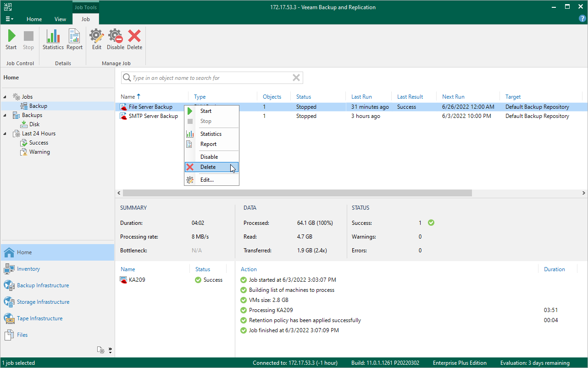Viewport: 588px width, 368px height.
Task: Collapse the Last 24 Hours tree node
Action: (6, 134)
